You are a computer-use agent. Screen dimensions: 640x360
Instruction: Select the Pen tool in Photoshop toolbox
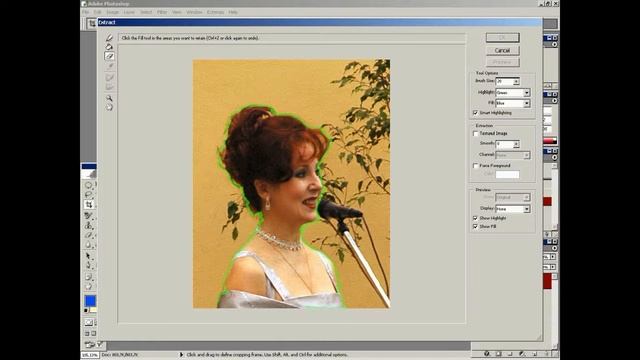89,266
